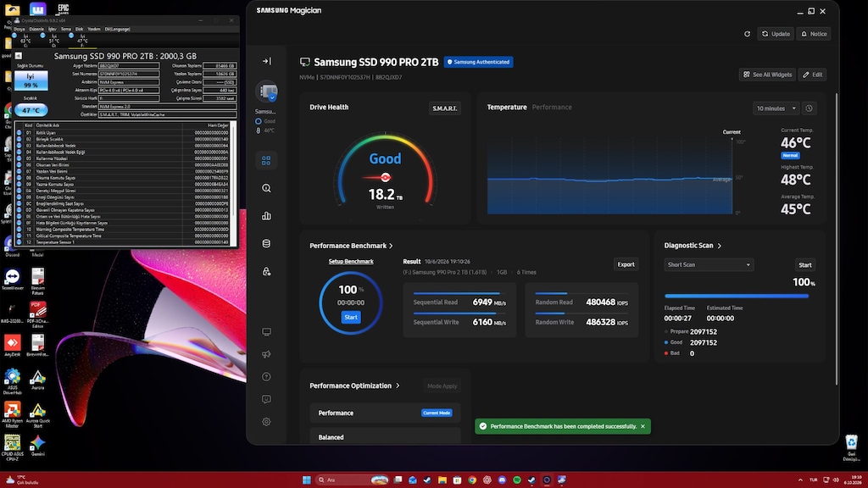
Task: Open the Dosya menu in CrystalDiskInfo
Action: tap(19, 29)
